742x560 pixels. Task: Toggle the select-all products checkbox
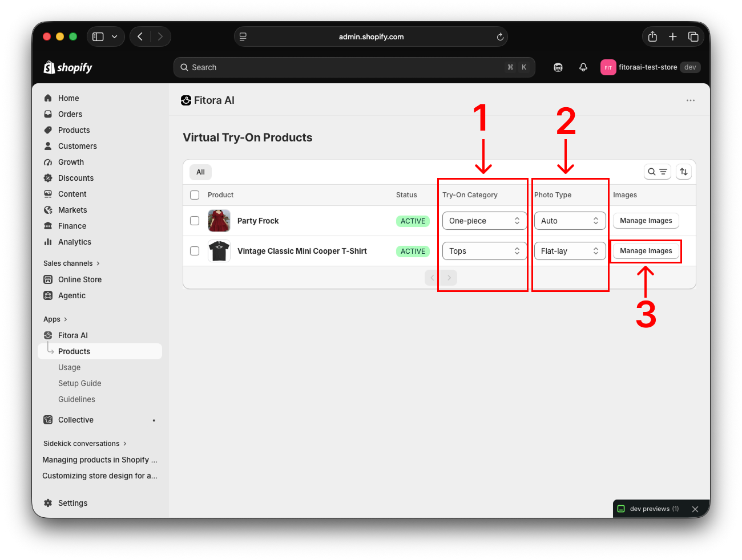coord(195,195)
